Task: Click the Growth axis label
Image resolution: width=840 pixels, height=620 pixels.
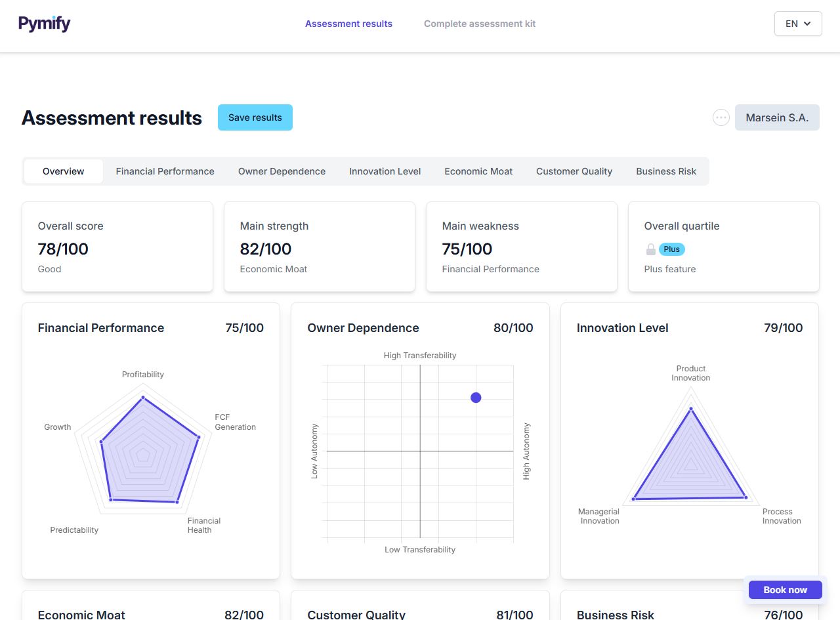Action: click(58, 427)
